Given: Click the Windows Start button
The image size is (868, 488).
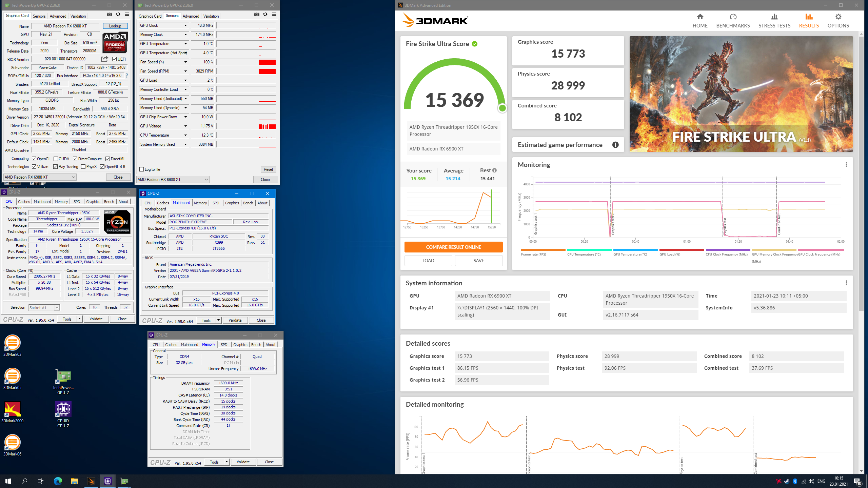Looking at the screenshot, I should click(x=8, y=481).
